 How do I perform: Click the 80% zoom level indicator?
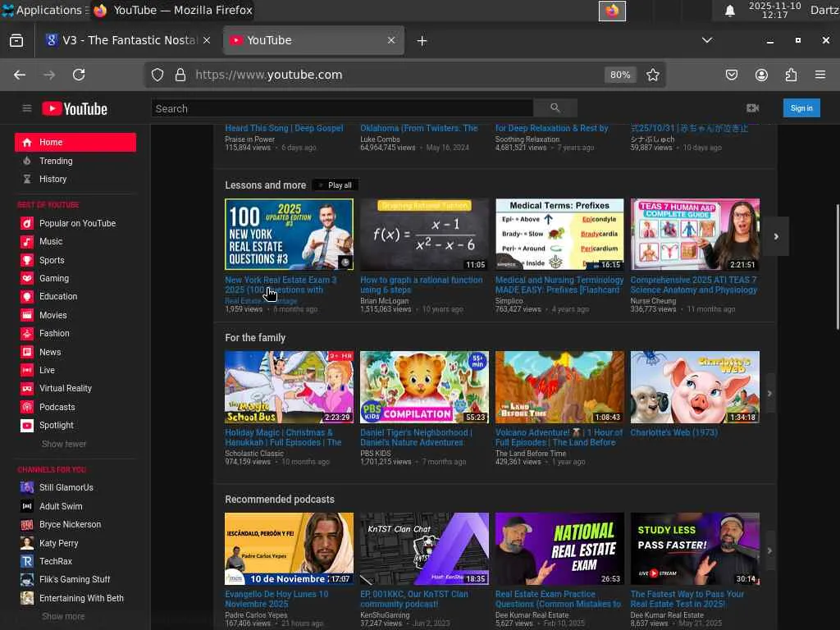pos(620,75)
